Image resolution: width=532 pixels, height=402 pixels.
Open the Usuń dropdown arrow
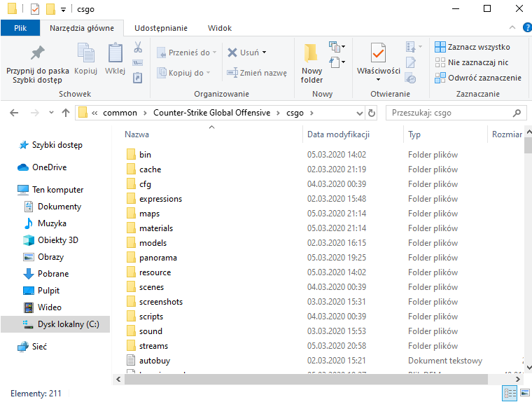[x=265, y=53]
